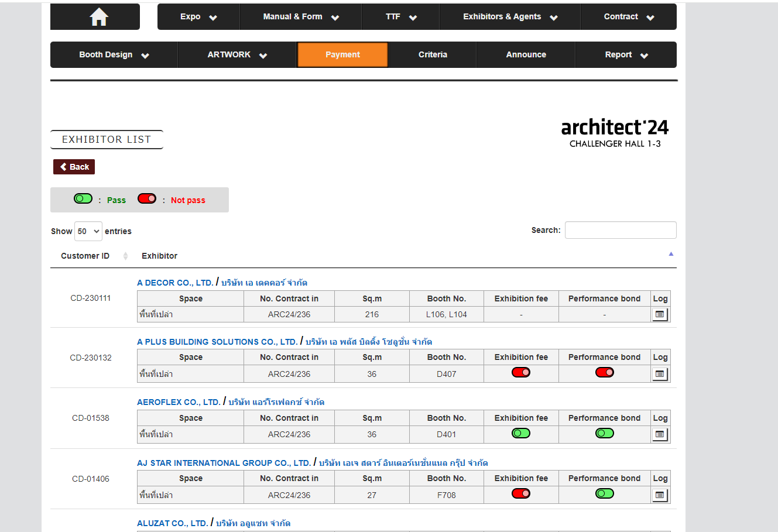
Task: Toggle Performance bond for AEROFLEX CO., LTD.
Action: [x=605, y=433]
